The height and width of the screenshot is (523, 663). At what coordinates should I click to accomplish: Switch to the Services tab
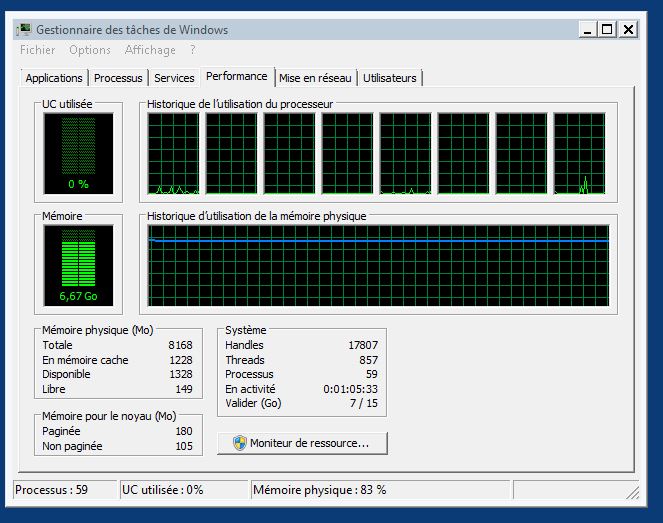coord(174,78)
